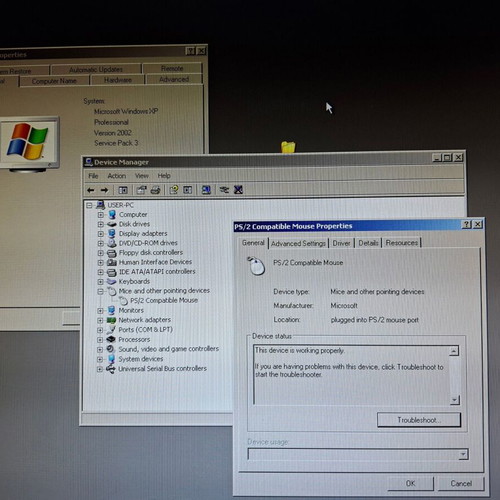Click Scan for hardware changes icon
Screen dimensions: 500x500
coord(206,190)
